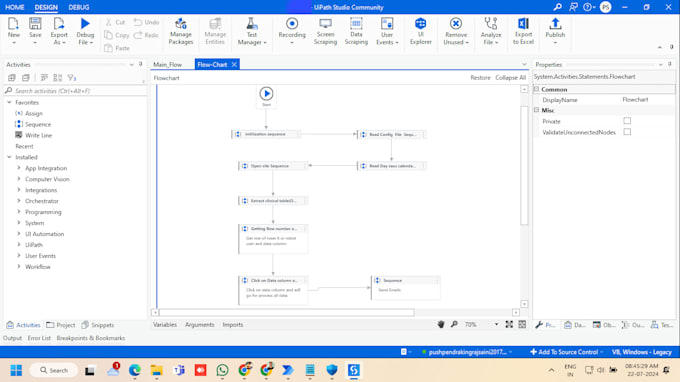Viewport: 680px width, 382px height.
Task: Open Manage Packages
Action: coord(181,31)
